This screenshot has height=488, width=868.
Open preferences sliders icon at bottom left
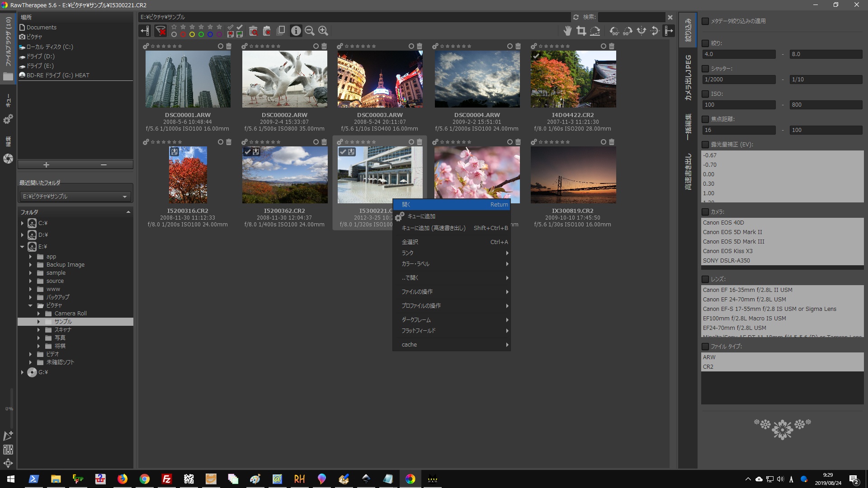point(8,450)
